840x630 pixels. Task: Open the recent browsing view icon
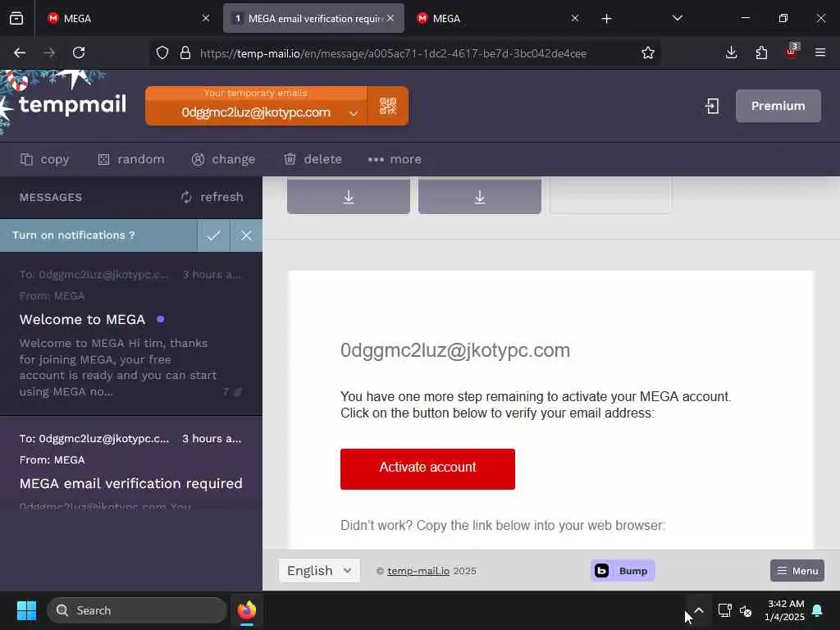pyautogui.click(x=16, y=18)
